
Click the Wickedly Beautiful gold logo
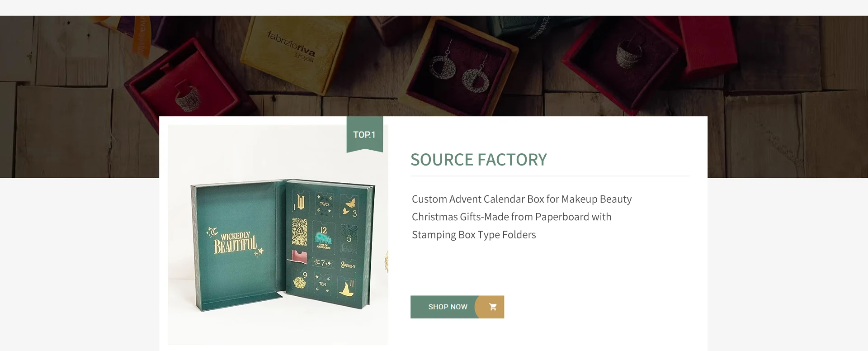[235, 242]
